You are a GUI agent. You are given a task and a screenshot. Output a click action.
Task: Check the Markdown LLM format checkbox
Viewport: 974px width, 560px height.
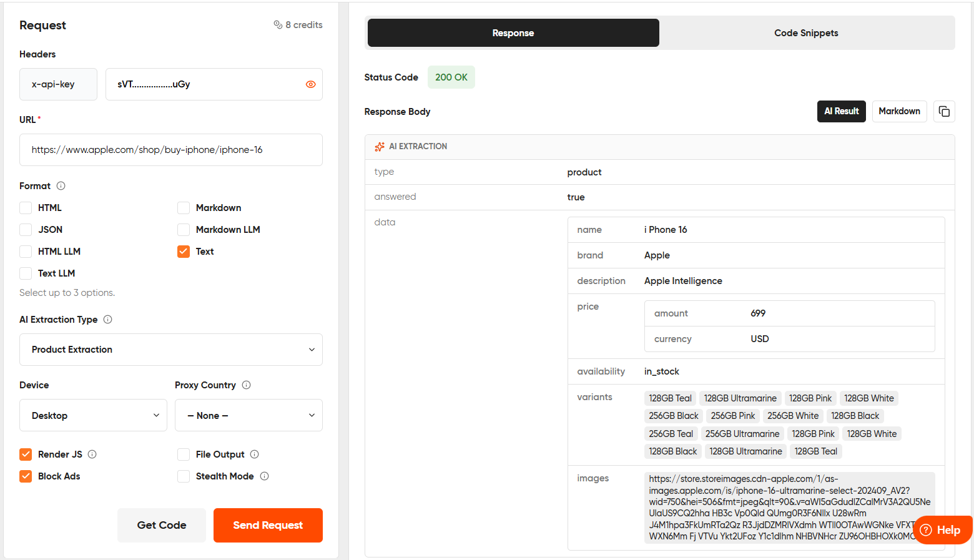(184, 230)
